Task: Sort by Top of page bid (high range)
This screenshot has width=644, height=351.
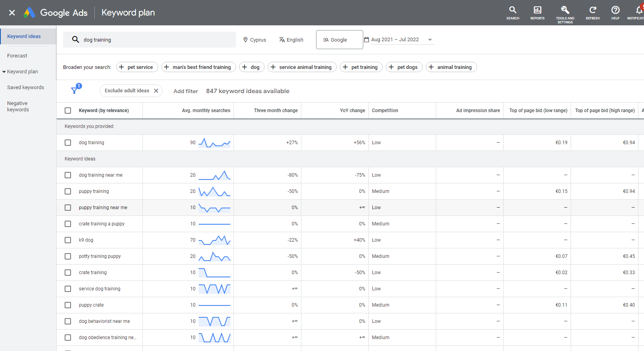Action: [605, 111]
